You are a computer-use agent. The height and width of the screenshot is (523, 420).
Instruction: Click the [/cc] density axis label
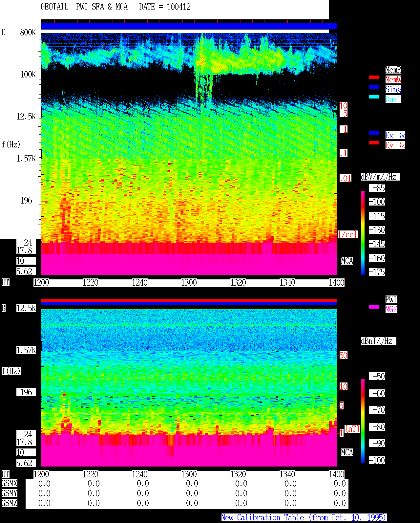pyautogui.click(x=347, y=234)
